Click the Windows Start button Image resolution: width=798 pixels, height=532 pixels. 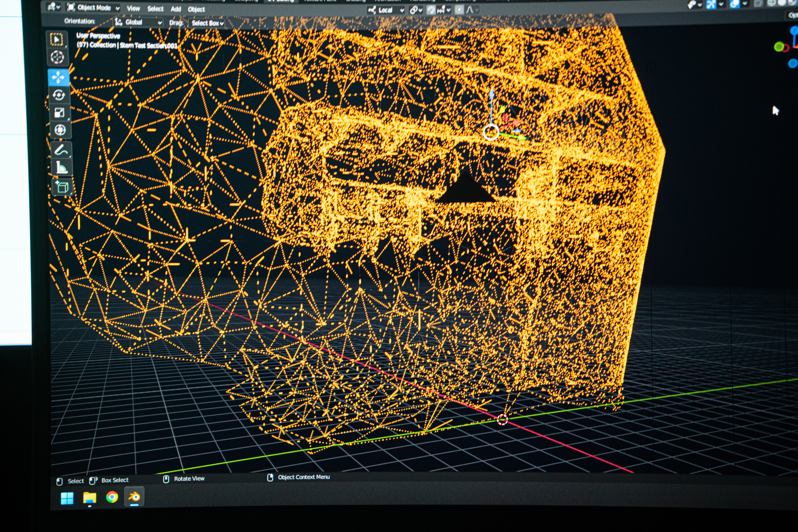point(67,498)
